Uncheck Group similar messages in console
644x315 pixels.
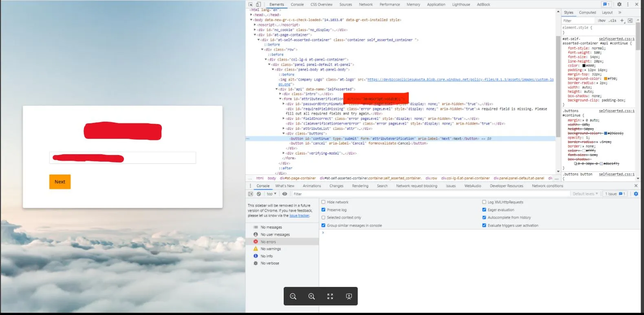pos(323,225)
